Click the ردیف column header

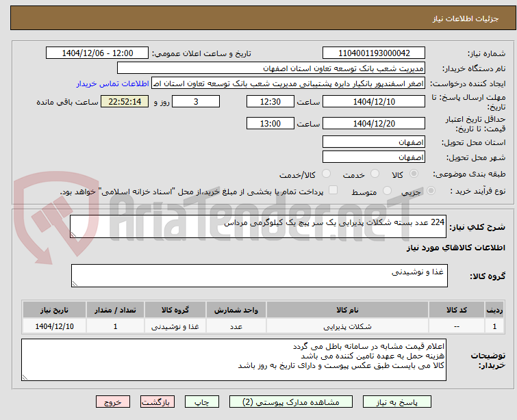[x=494, y=310]
